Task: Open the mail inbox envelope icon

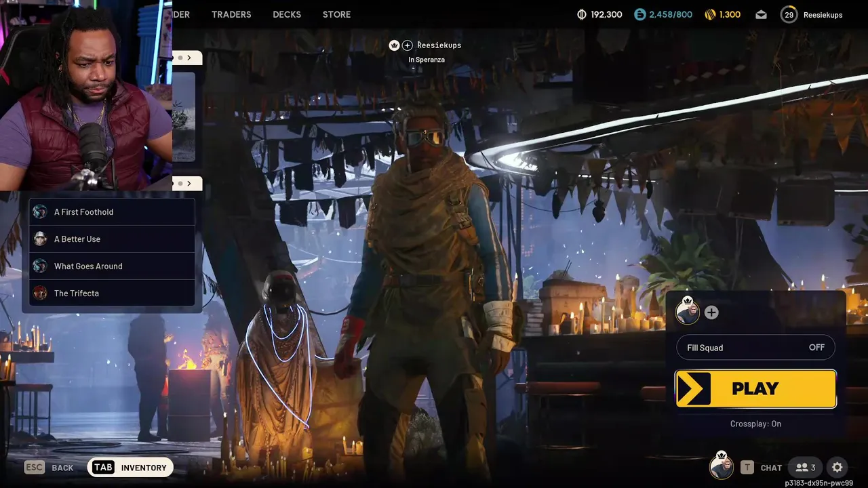Action: pyautogui.click(x=761, y=14)
